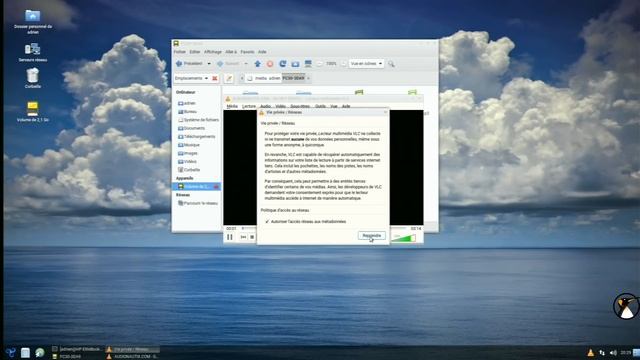The height and width of the screenshot is (360, 640).
Task: Open the Affichage menu in file manager
Action: click(213, 52)
